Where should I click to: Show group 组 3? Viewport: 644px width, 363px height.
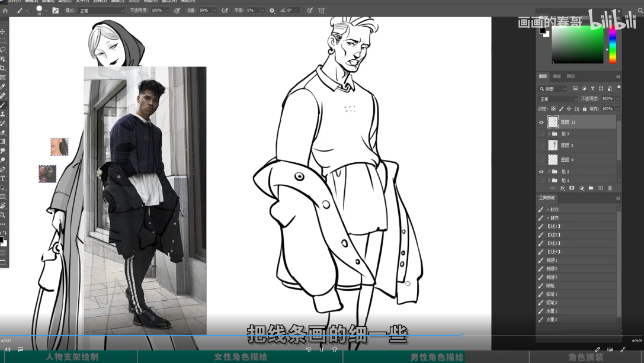click(x=542, y=134)
